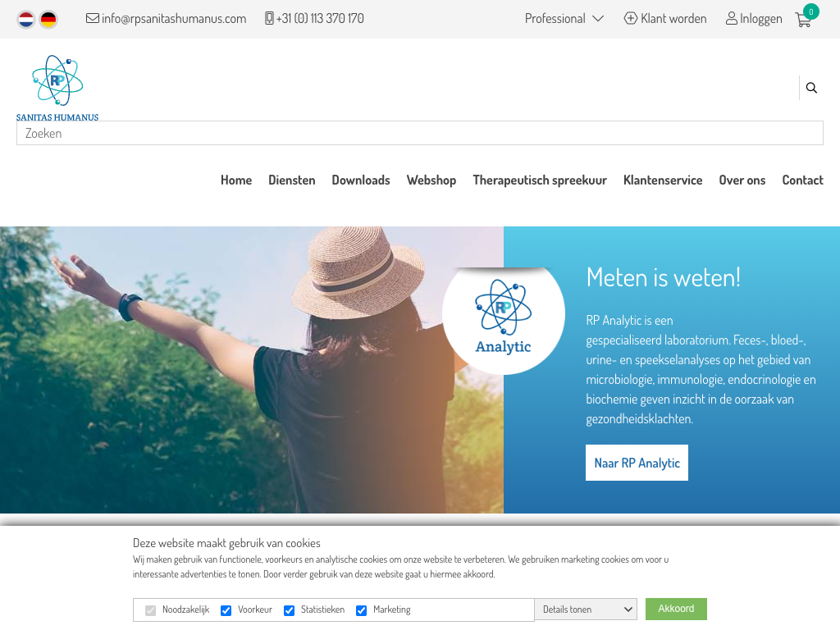The height and width of the screenshot is (630, 840).
Task: Accept cookies with the Akkoord button
Action: [676, 609]
